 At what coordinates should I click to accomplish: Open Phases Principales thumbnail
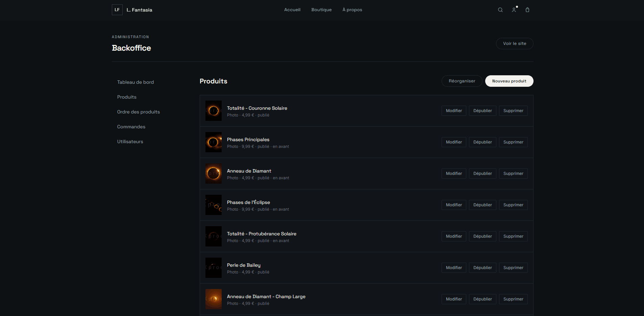tap(214, 142)
